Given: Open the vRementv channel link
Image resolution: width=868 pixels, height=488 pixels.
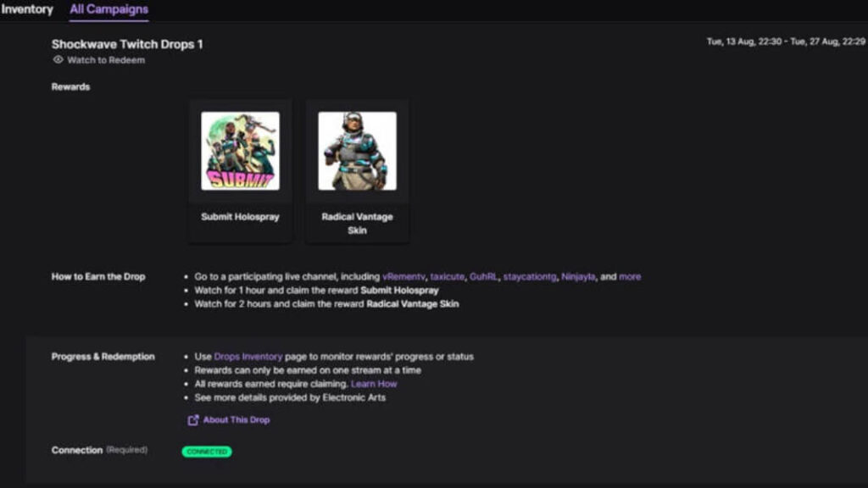Looking at the screenshot, I should pyautogui.click(x=403, y=277).
